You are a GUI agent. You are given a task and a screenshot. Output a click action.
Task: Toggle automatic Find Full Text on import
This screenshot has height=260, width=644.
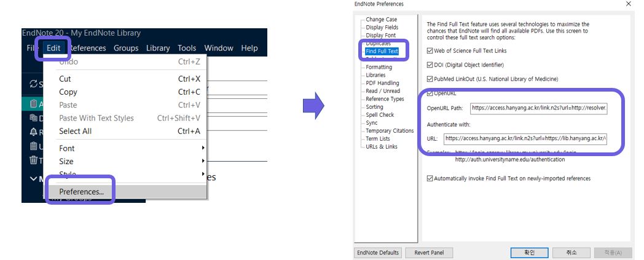pyautogui.click(x=430, y=179)
